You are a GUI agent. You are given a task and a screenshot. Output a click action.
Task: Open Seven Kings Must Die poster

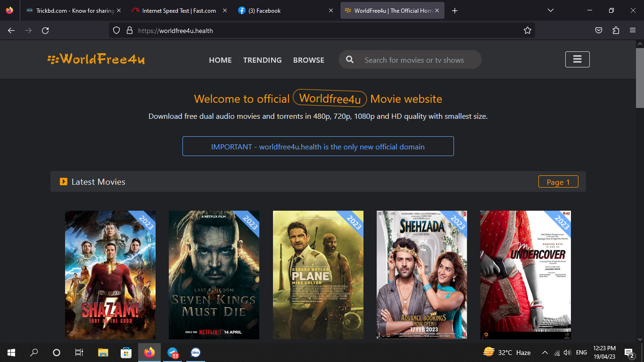(214, 275)
